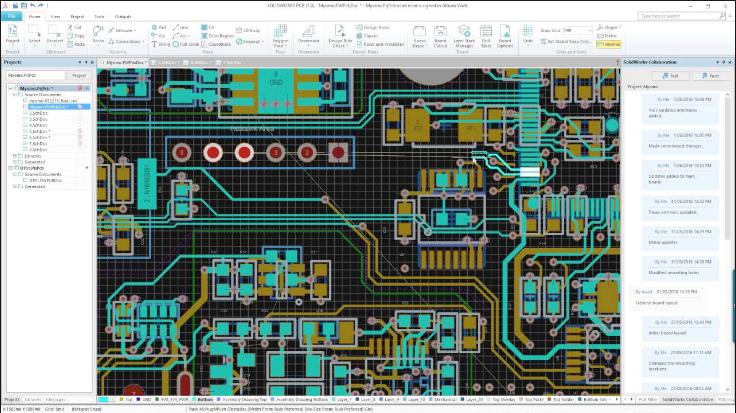Click the Select tool in ribbon
The image size is (736, 413).
(34, 35)
